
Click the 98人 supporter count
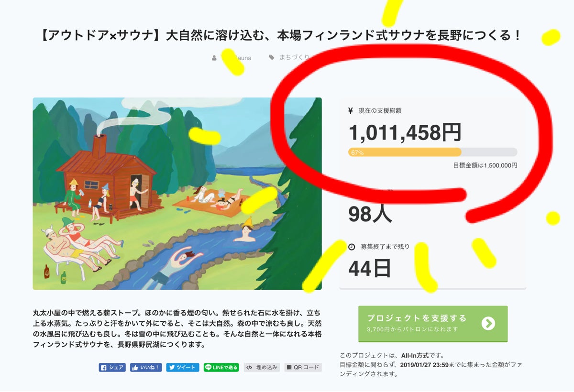(370, 214)
